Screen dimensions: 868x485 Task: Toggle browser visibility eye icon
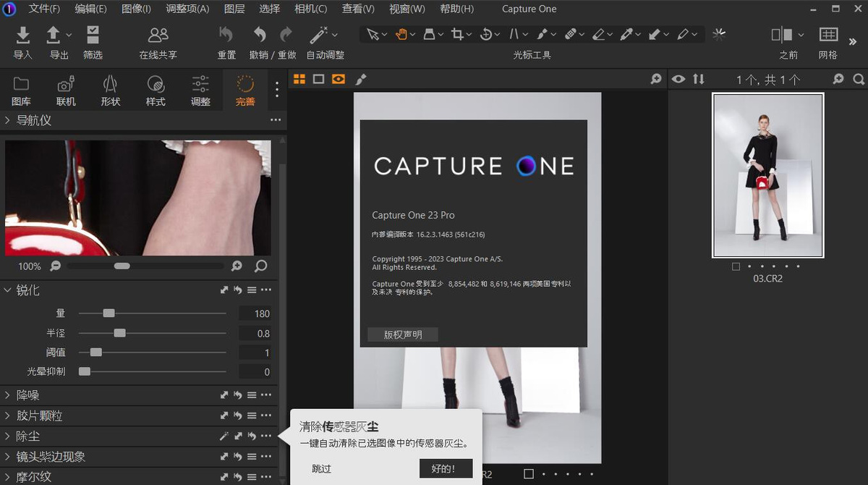click(x=678, y=79)
